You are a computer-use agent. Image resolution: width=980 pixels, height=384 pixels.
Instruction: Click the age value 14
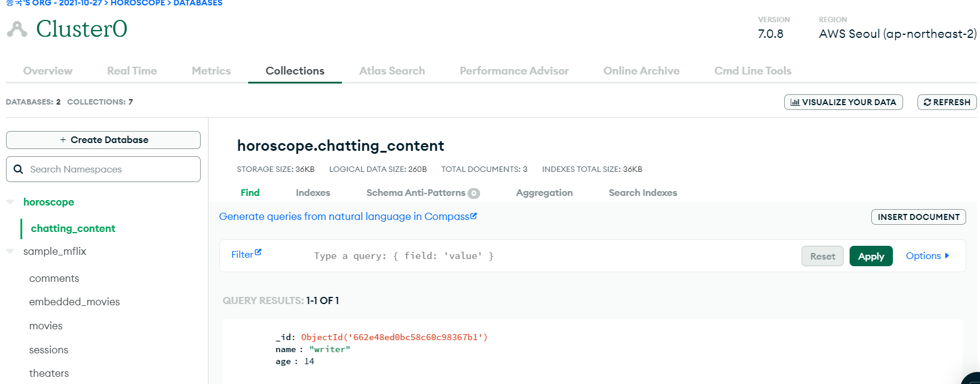point(309,361)
